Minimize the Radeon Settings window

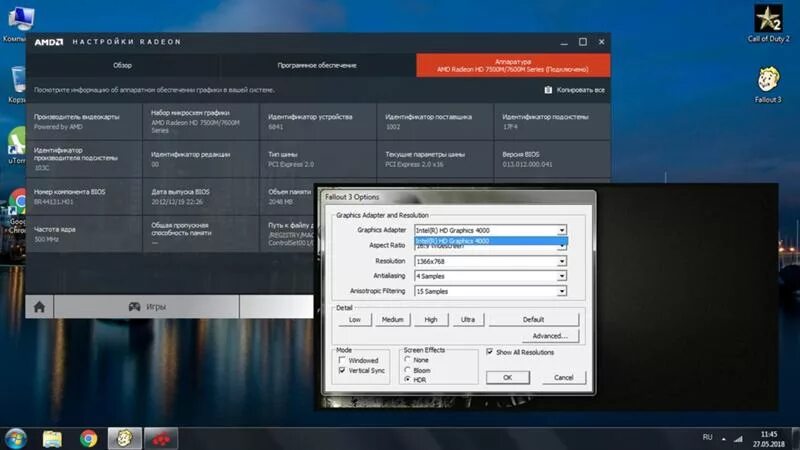[564, 43]
